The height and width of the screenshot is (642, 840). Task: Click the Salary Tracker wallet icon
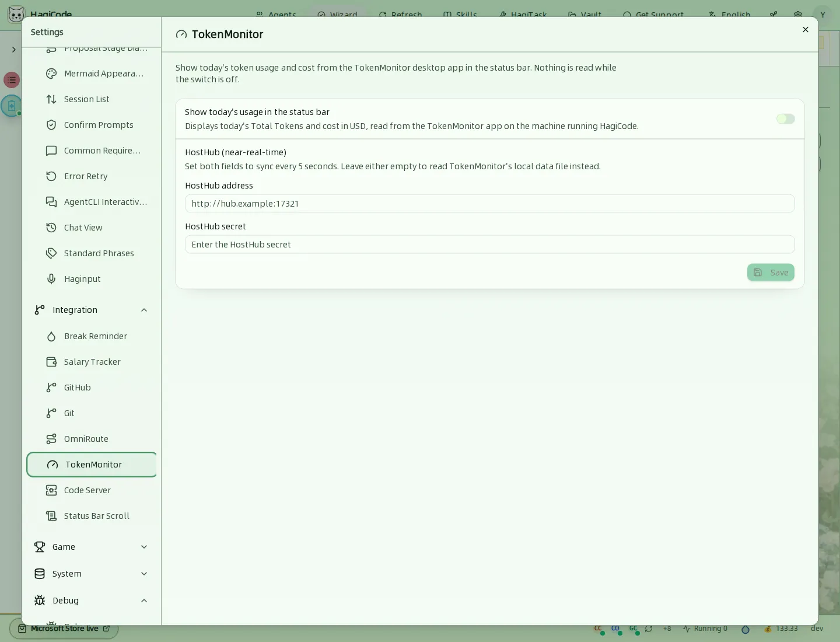click(x=51, y=362)
